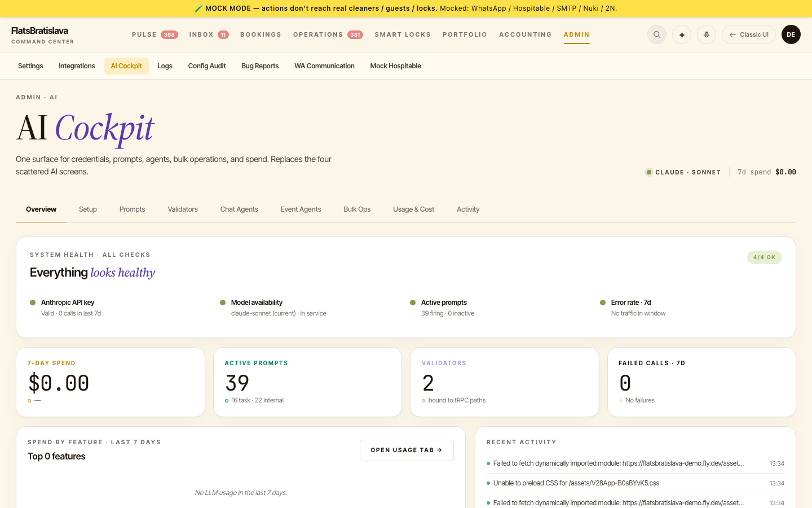Viewport: 812px width, 508px height.
Task: Click 'bound to tRPC paths' caption
Action: click(457, 400)
